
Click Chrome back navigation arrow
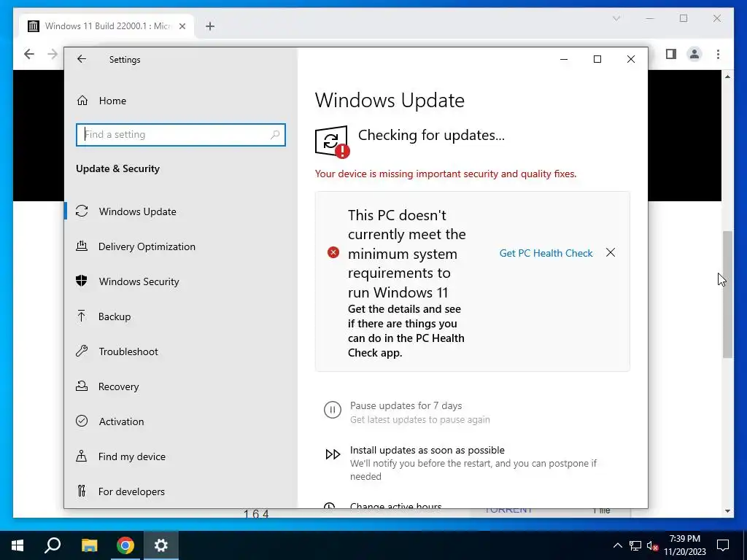pos(29,54)
